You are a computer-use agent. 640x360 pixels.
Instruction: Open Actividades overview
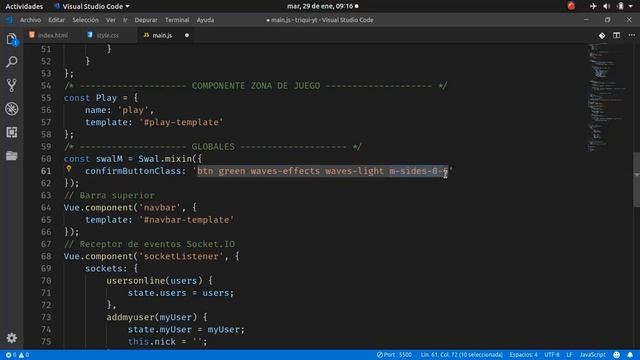tap(24, 7)
